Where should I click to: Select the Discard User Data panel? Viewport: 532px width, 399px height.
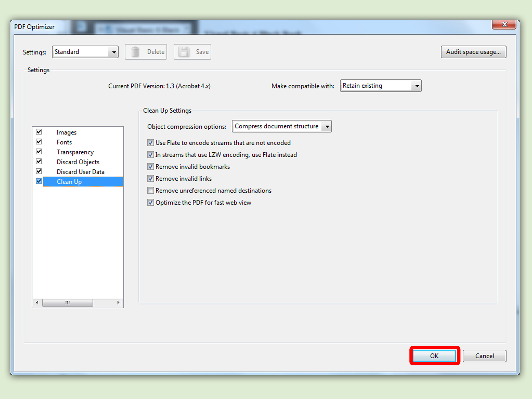coord(80,172)
